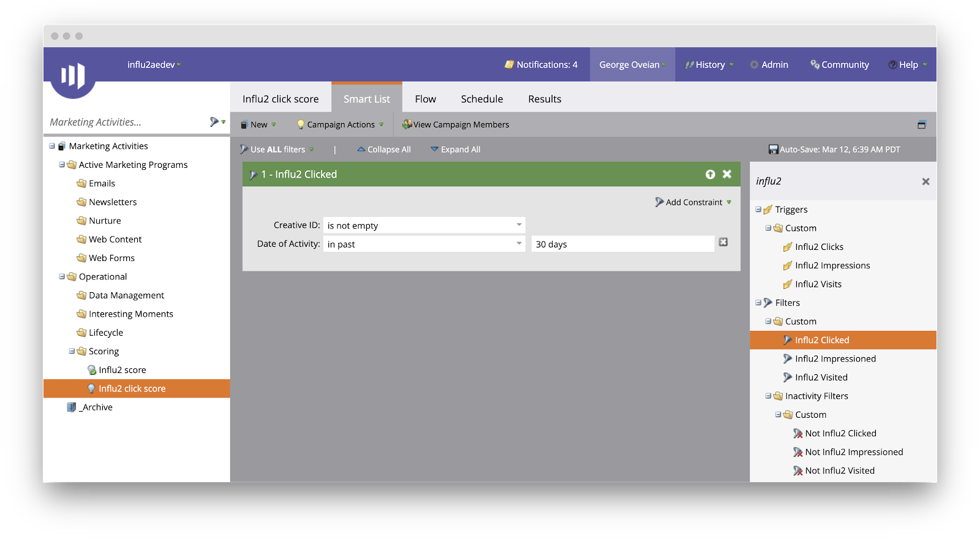This screenshot has height=544, width=980.
Task: Clear the influ2 search in right panel
Action: (x=925, y=182)
